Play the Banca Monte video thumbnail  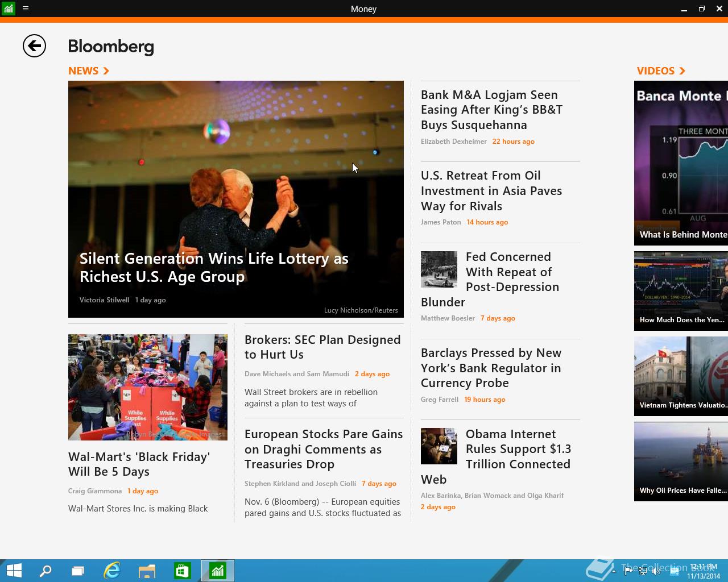pos(681,163)
